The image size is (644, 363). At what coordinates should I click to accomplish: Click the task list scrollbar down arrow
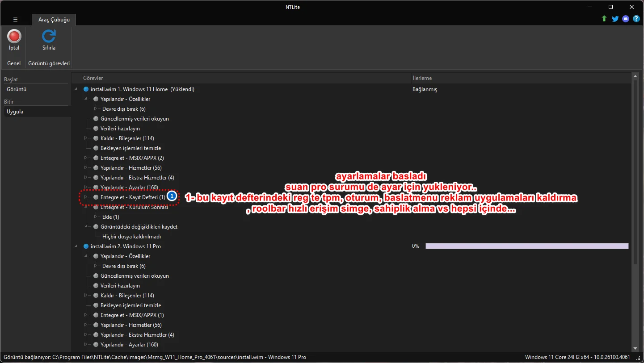click(x=635, y=348)
